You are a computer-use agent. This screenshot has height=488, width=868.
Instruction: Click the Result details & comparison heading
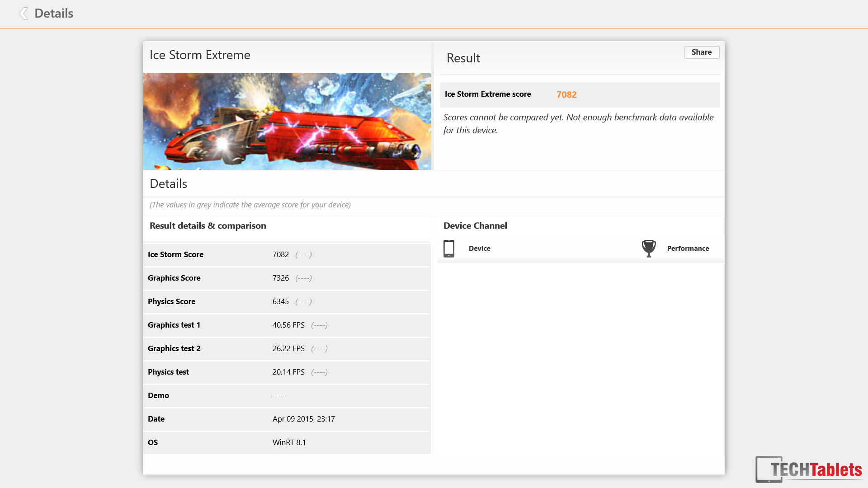pos(208,225)
